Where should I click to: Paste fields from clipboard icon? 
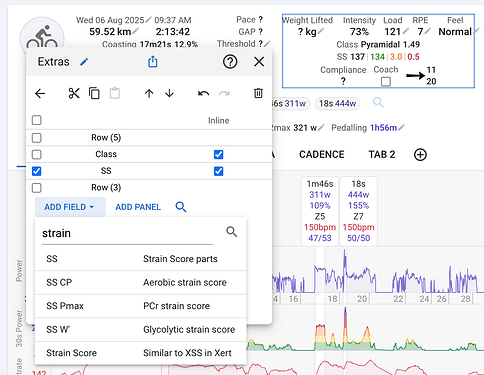[x=115, y=93]
